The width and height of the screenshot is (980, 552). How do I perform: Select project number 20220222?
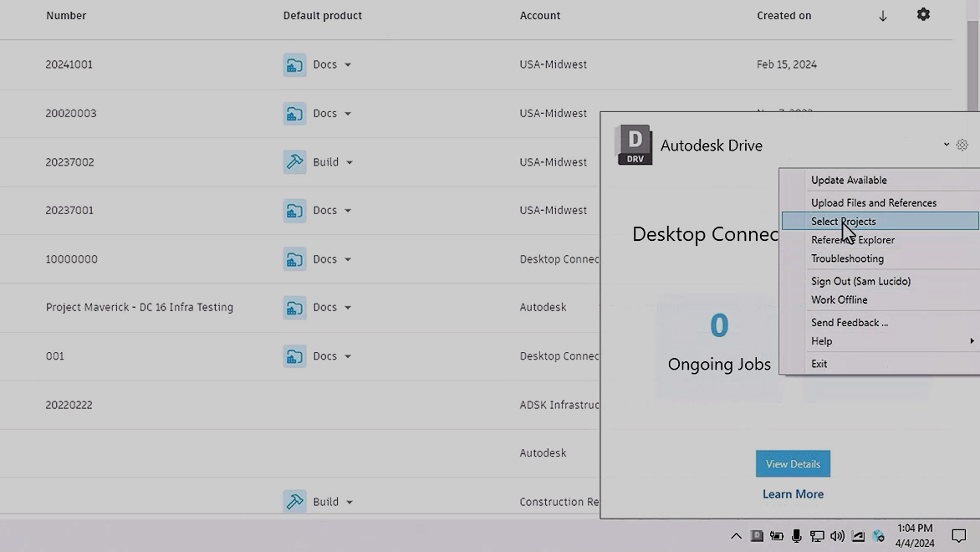coord(69,405)
